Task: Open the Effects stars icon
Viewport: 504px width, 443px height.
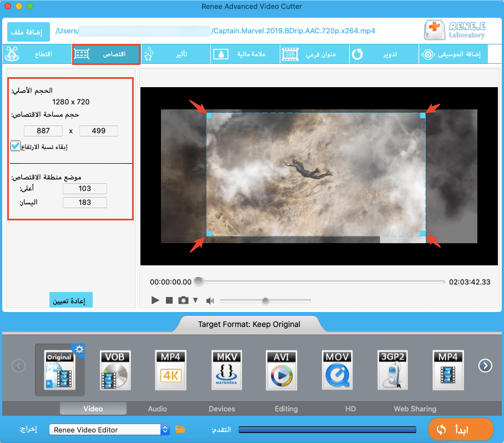Action: tap(149, 54)
